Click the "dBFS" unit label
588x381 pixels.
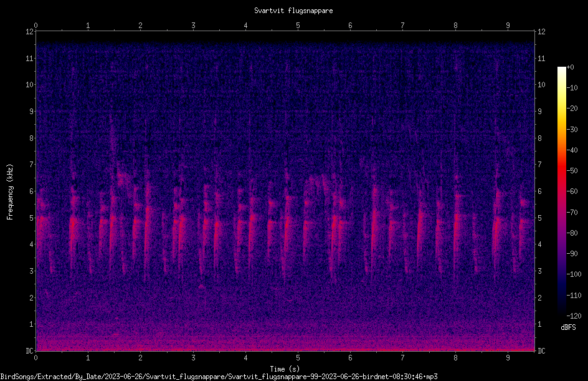(x=568, y=327)
